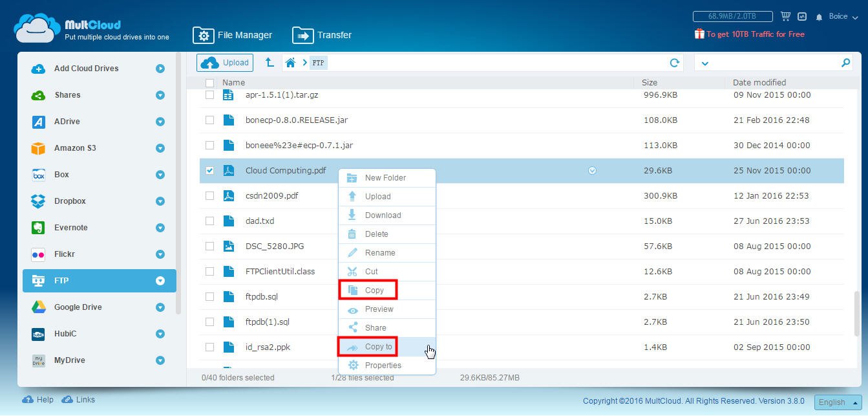This screenshot has width=868, height=416.
Task: Click the search magnifier icon
Action: (x=845, y=63)
